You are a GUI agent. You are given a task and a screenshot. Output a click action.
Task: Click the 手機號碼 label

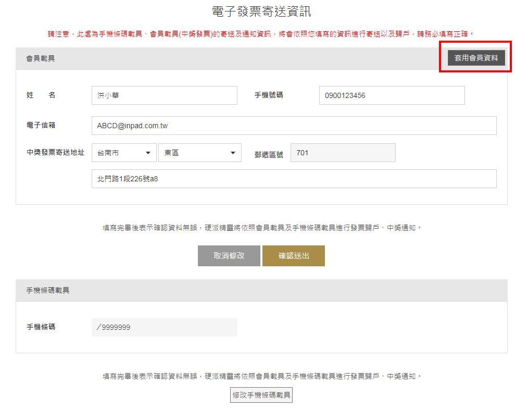pyautogui.click(x=269, y=95)
